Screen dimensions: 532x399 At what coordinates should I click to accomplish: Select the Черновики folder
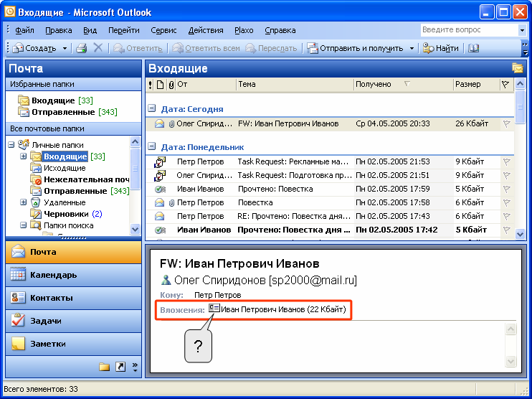tap(66, 214)
